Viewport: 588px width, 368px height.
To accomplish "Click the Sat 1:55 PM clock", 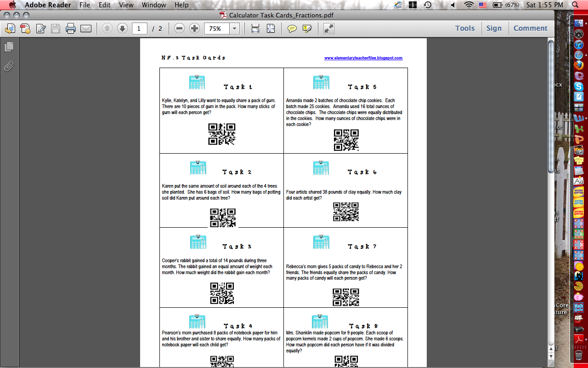I will [545, 5].
